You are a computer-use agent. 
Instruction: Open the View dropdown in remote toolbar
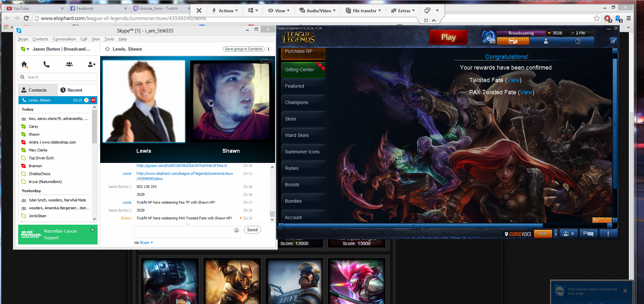click(279, 11)
